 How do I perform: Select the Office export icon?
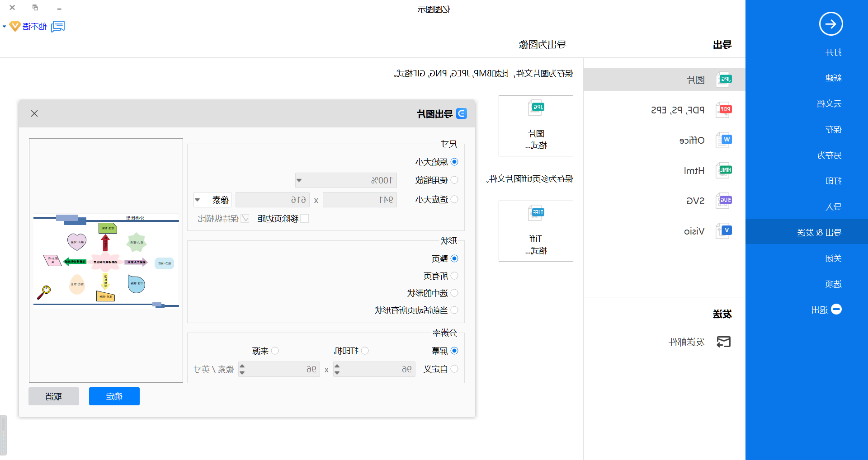click(724, 140)
